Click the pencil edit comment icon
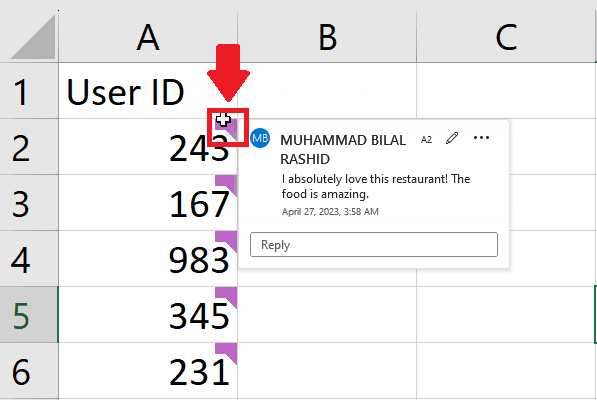Image resolution: width=597 pixels, height=400 pixels. click(x=452, y=138)
